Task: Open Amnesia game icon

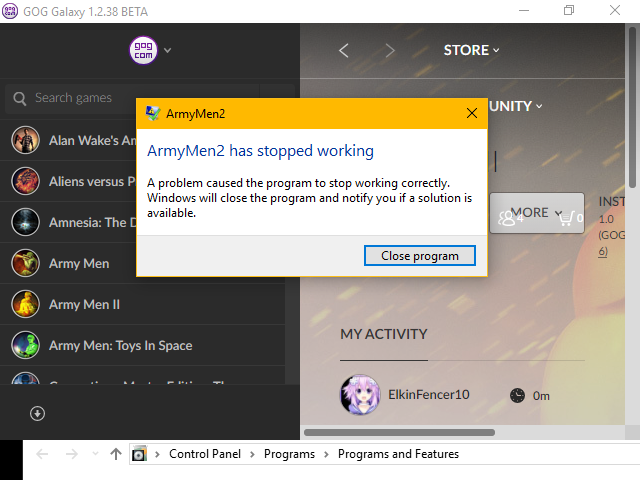Action: (25, 222)
